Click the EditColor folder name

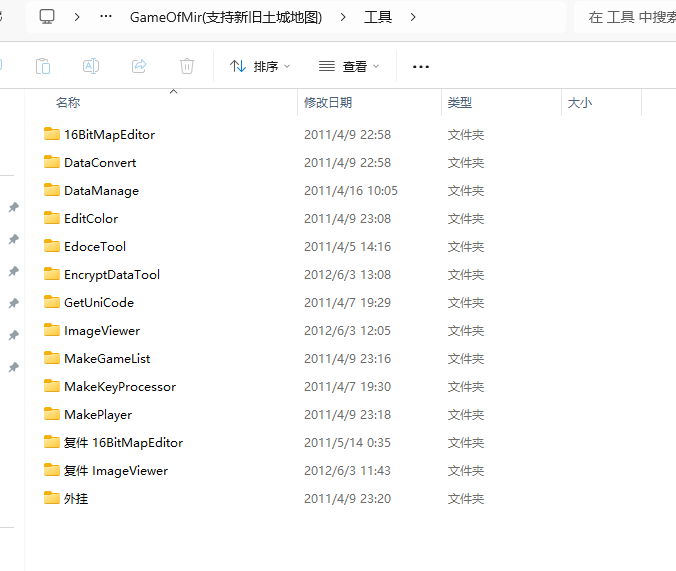pos(91,219)
